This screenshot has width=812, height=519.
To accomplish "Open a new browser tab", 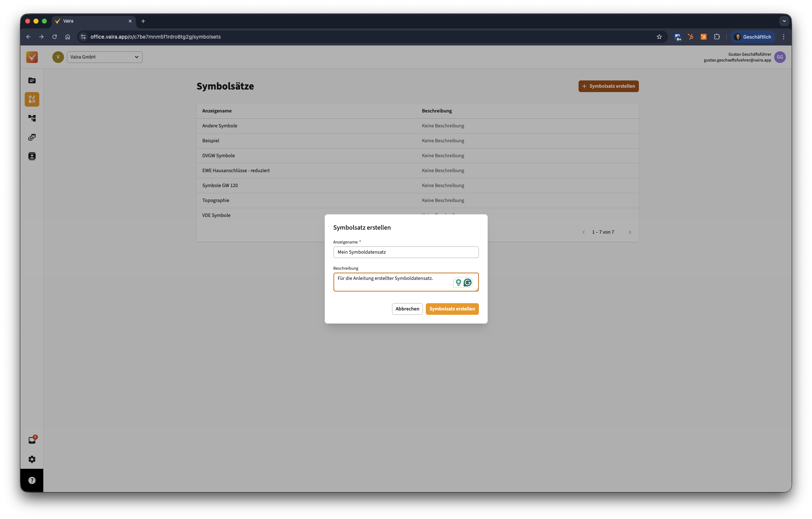I will pyautogui.click(x=143, y=21).
